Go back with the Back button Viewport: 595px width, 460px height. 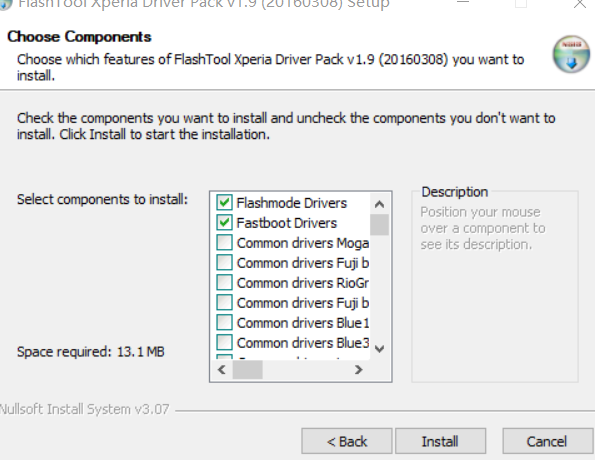[x=347, y=441]
